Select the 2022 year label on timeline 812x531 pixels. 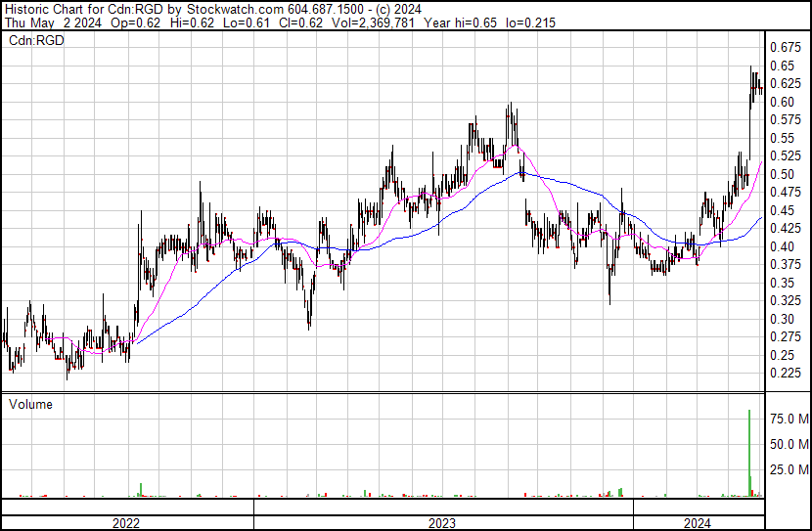click(x=125, y=523)
